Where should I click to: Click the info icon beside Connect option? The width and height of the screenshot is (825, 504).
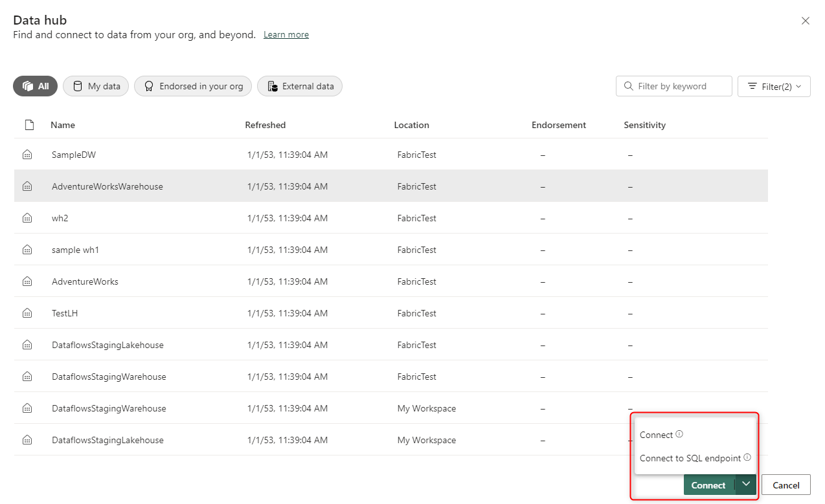click(x=679, y=434)
